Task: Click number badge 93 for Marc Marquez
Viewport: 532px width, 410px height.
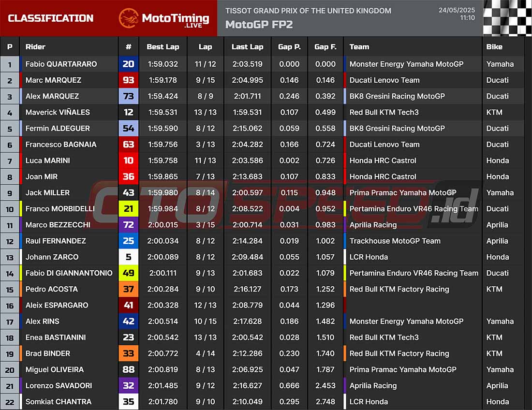Action: pyautogui.click(x=129, y=80)
